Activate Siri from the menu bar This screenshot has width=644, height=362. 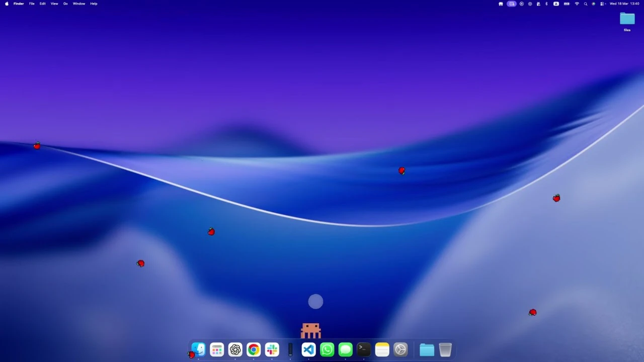pyautogui.click(x=594, y=4)
